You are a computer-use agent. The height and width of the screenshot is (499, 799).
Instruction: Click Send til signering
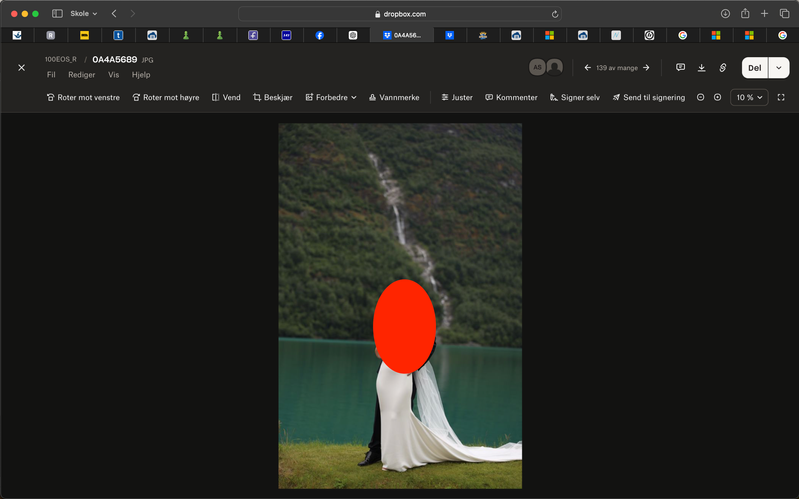pos(649,98)
